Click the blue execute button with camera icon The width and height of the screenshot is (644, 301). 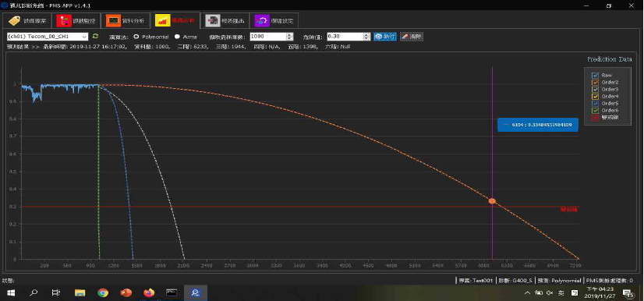tap(385, 37)
